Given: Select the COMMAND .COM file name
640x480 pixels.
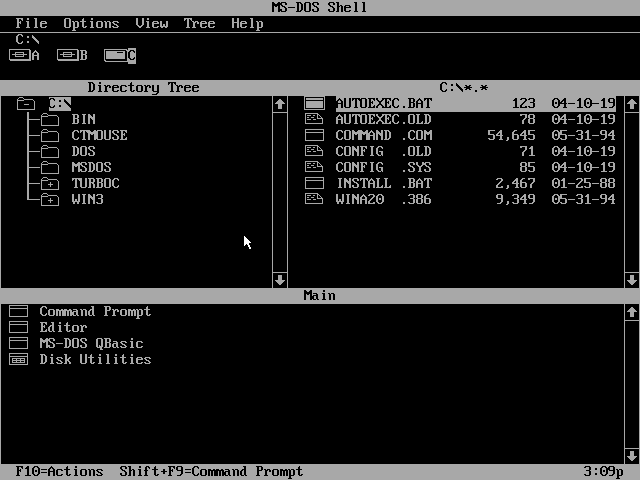Looking at the screenshot, I should [384, 135].
